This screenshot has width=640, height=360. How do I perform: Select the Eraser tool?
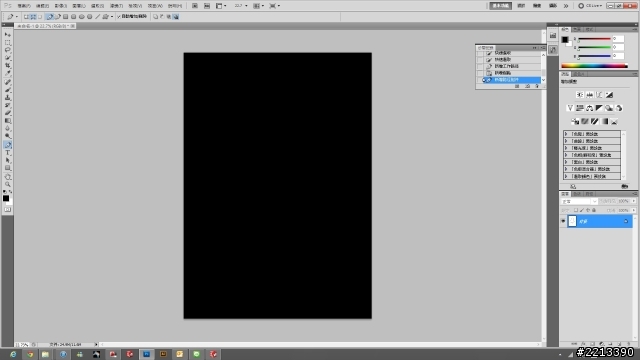click(x=7, y=113)
